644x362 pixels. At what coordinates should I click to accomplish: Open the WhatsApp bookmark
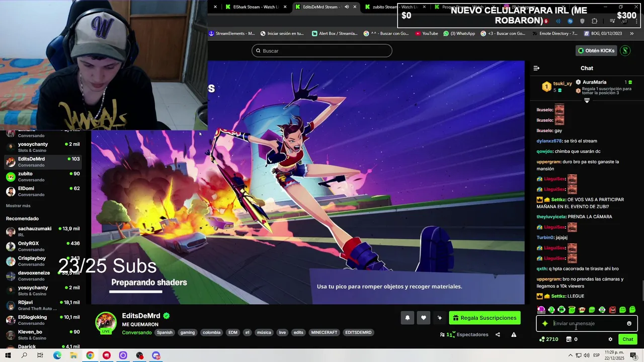coord(459,34)
